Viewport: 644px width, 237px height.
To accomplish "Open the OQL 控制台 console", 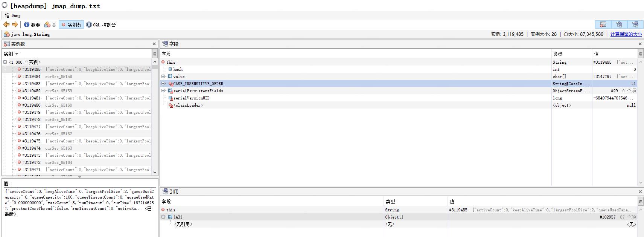I will coord(101,24).
